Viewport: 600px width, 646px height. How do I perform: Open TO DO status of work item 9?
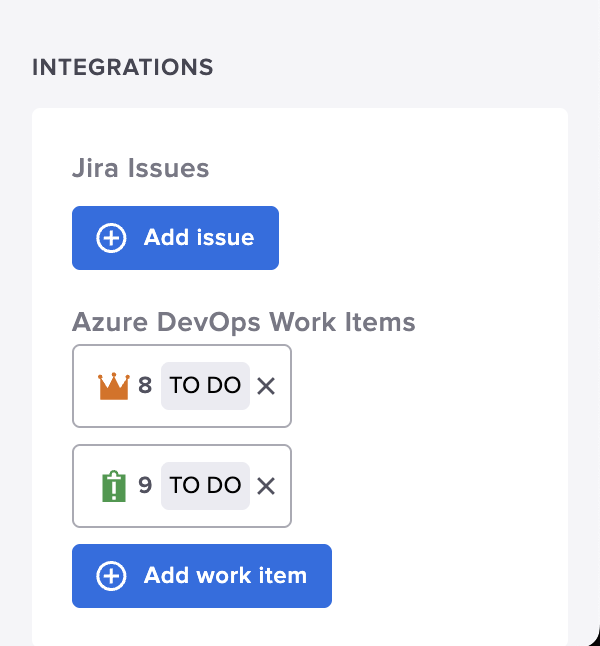205,486
